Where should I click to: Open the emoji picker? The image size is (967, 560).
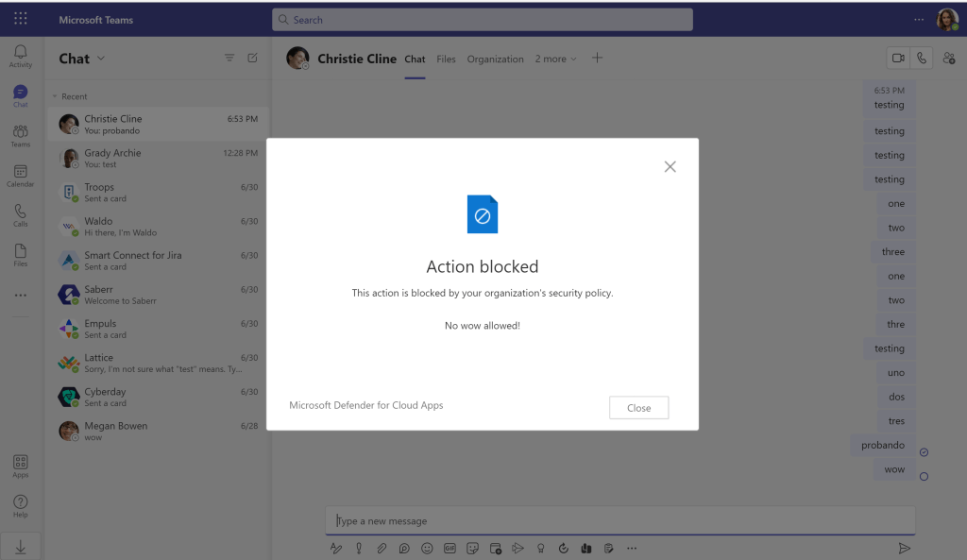click(427, 548)
